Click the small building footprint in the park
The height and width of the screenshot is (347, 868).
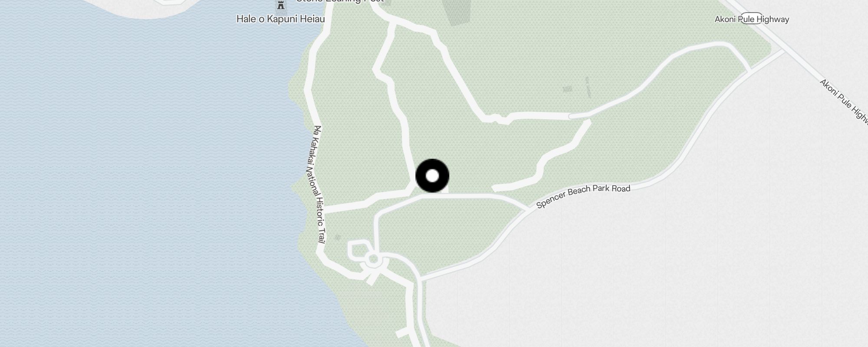567,89
